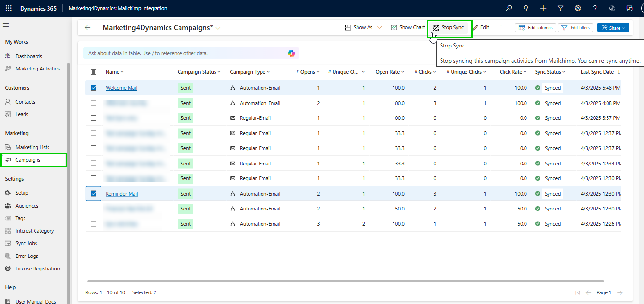Click the search magnifier in top bar
This screenshot has height=304, width=644.
(509, 8)
